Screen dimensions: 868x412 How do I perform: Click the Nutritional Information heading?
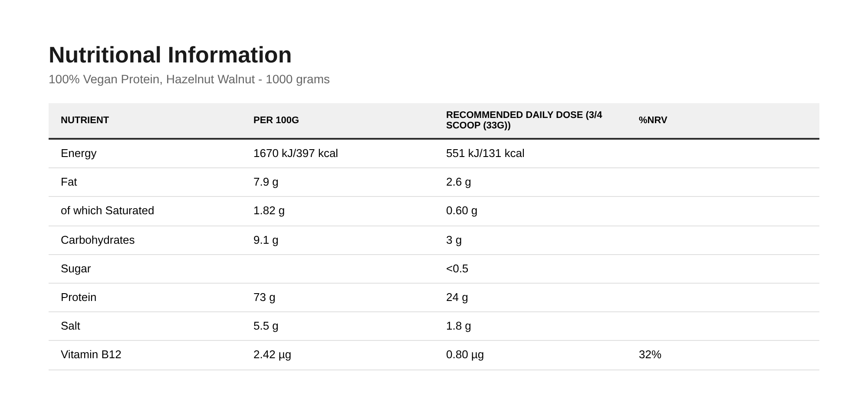coord(170,55)
